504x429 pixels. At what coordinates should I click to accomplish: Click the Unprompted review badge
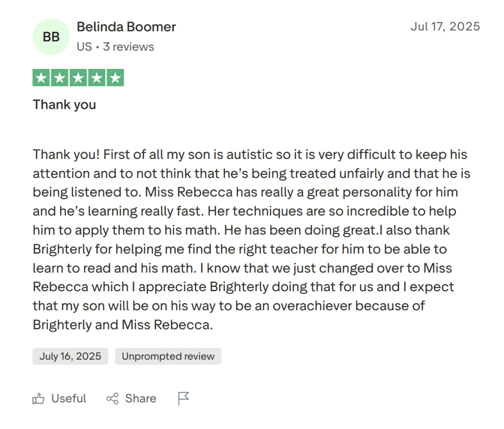tap(168, 356)
